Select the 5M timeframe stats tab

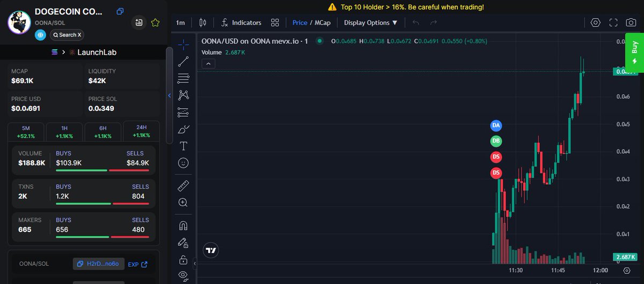pos(26,132)
